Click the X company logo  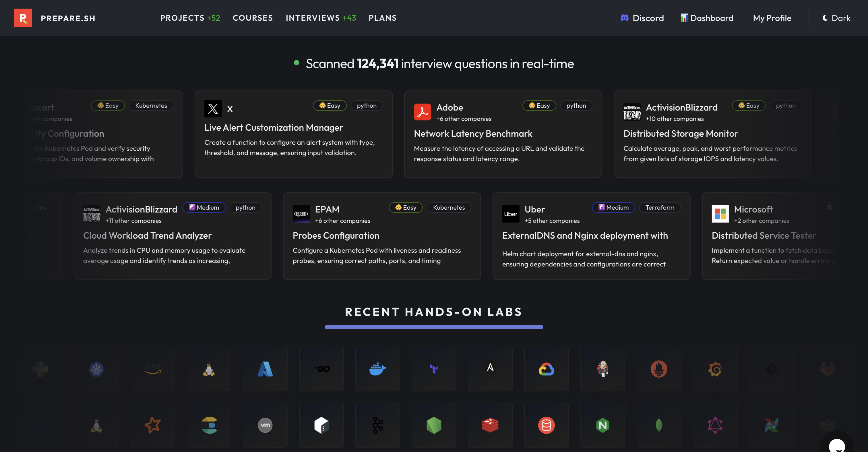coord(213,109)
